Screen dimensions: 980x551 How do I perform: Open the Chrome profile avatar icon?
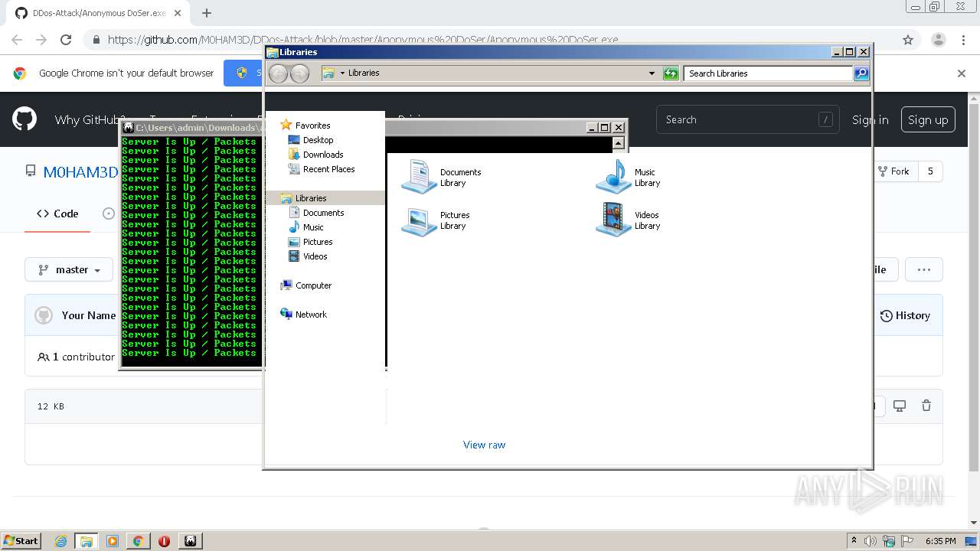coord(938,40)
